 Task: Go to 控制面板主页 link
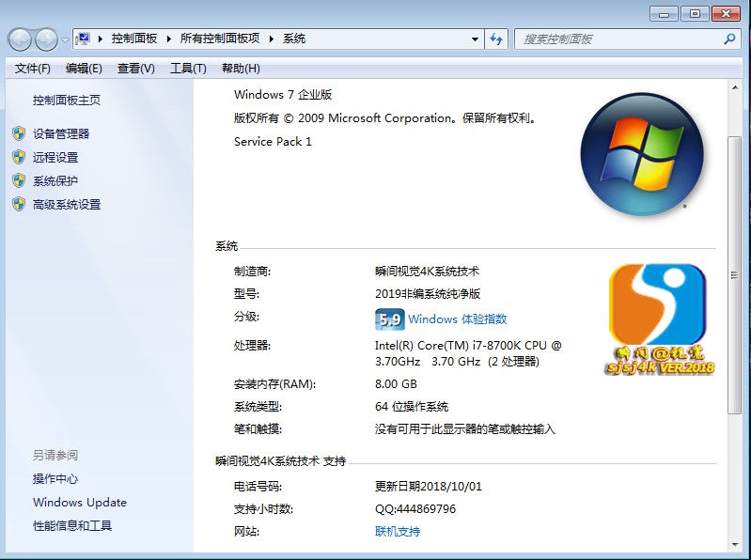tap(67, 100)
